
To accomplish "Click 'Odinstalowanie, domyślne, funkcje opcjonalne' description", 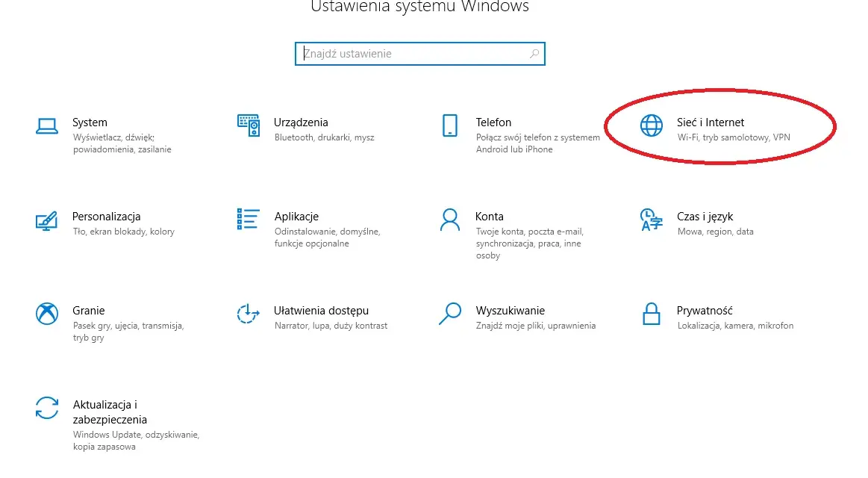I will [328, 238].
